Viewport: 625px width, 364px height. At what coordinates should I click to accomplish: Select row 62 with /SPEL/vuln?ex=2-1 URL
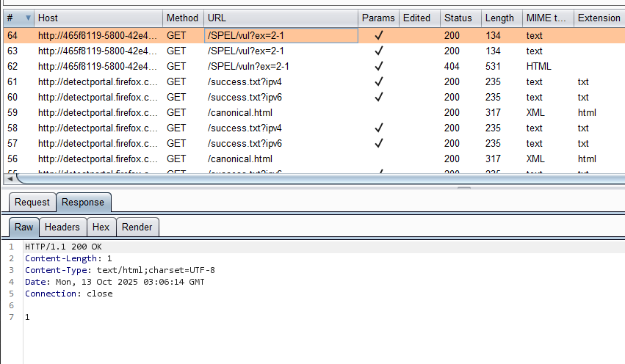pos(314,66)
